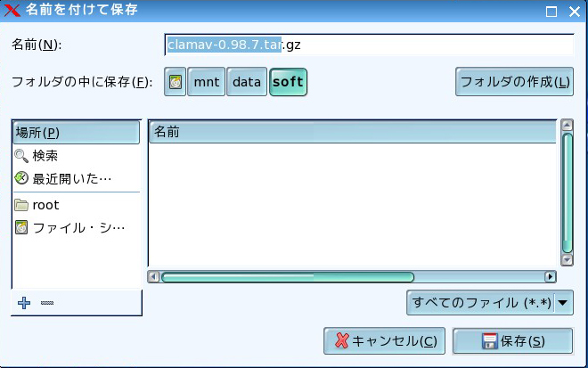The image size is (588, 368).
Task: Toggle the data path button
Action: (x=246, y=83)
